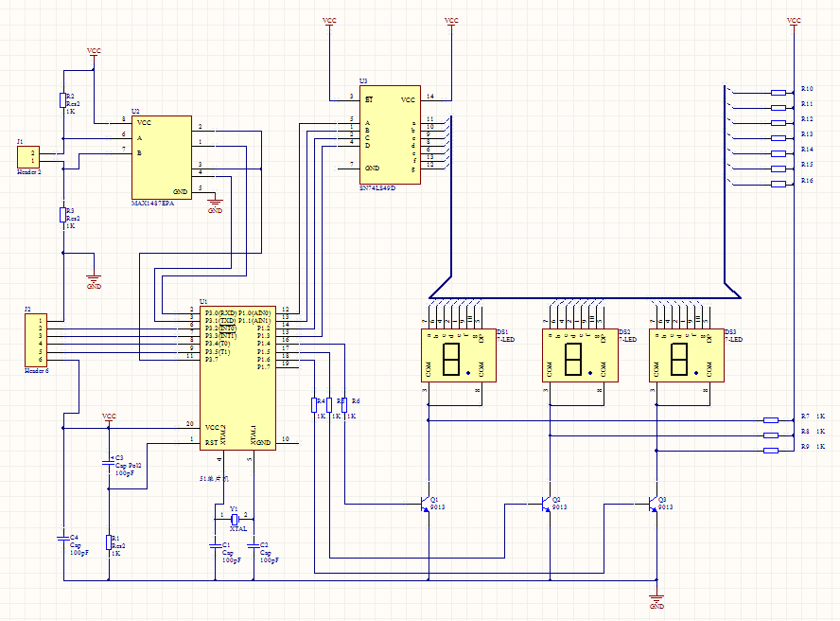The width and height of the screenshot is (840, 621).
Task: Select resistor R6 symbol
Action: [x=344, y=405]
